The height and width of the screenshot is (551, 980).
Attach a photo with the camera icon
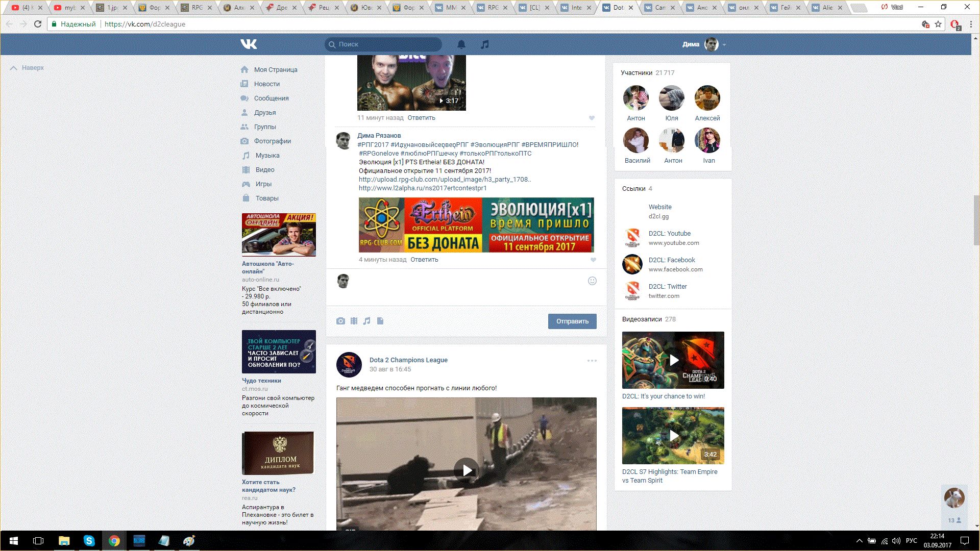340,321
